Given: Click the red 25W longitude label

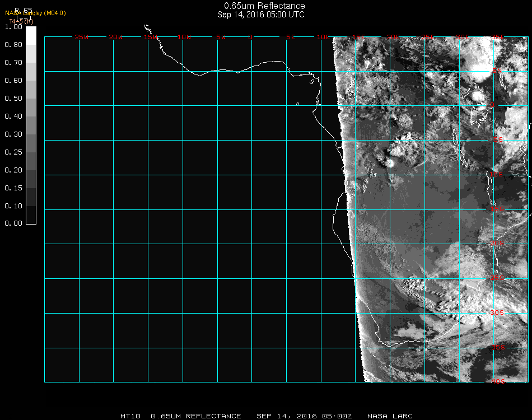Looking at the screenshot, I should [82, 37].
